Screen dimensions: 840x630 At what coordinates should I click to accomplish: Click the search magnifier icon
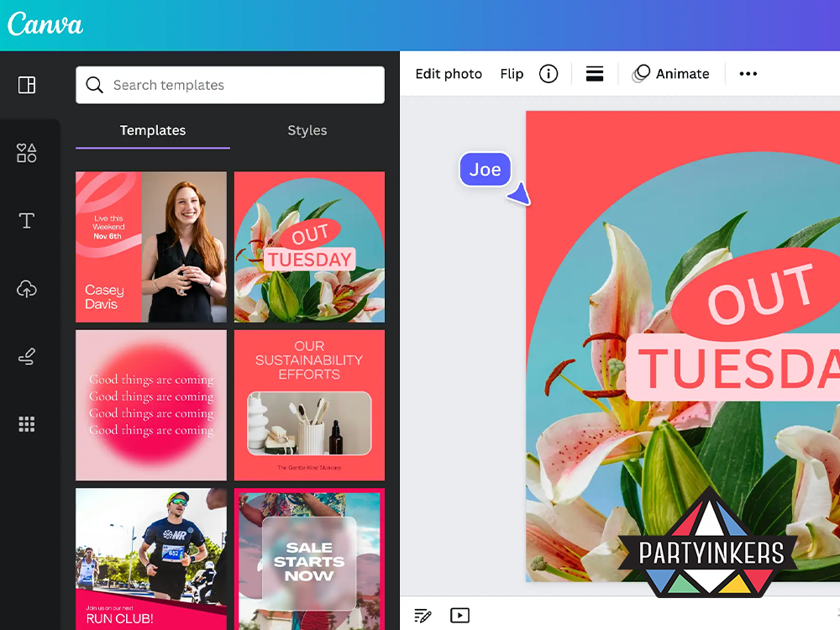tap(94, 85)
